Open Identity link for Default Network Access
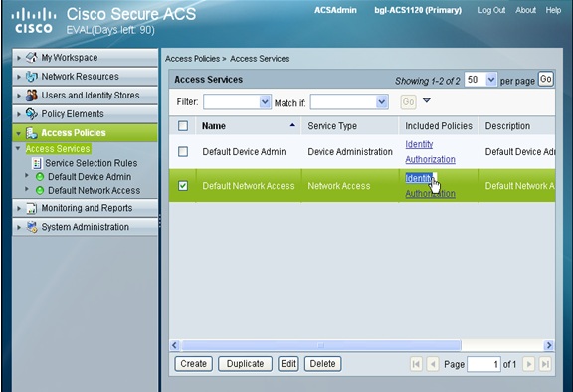The height and width of the screenshot is (392, 573). pos(419,178)
